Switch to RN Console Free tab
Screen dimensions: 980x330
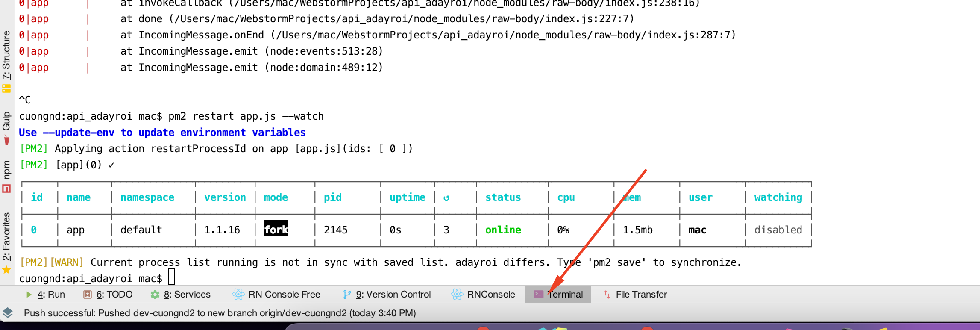tap(276, 294)
